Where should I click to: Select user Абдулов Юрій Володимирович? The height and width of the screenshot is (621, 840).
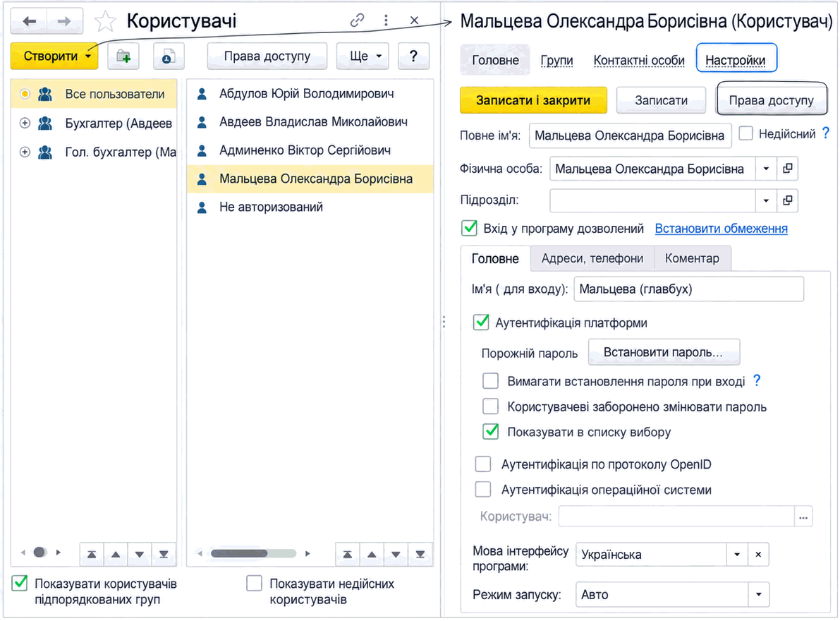310,94
